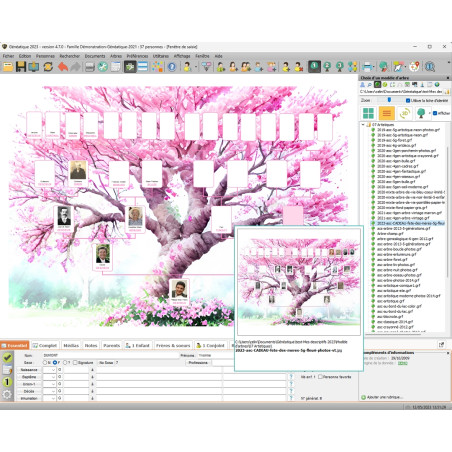Save using the floppy disk icon

21,67
